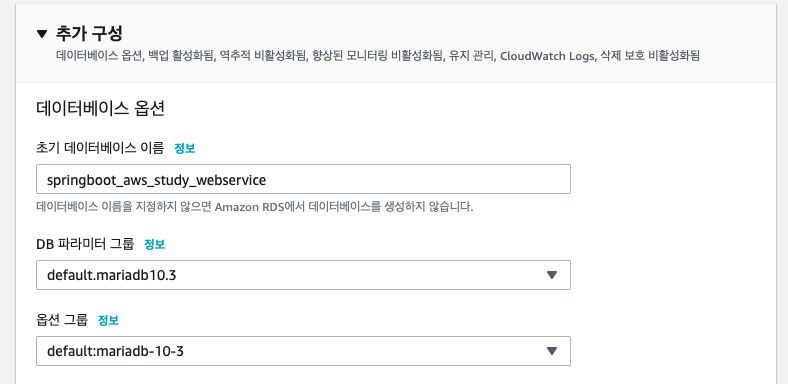
Task: Collapse the 추가 구성 section triangle
Action: [x=42, y=34]
